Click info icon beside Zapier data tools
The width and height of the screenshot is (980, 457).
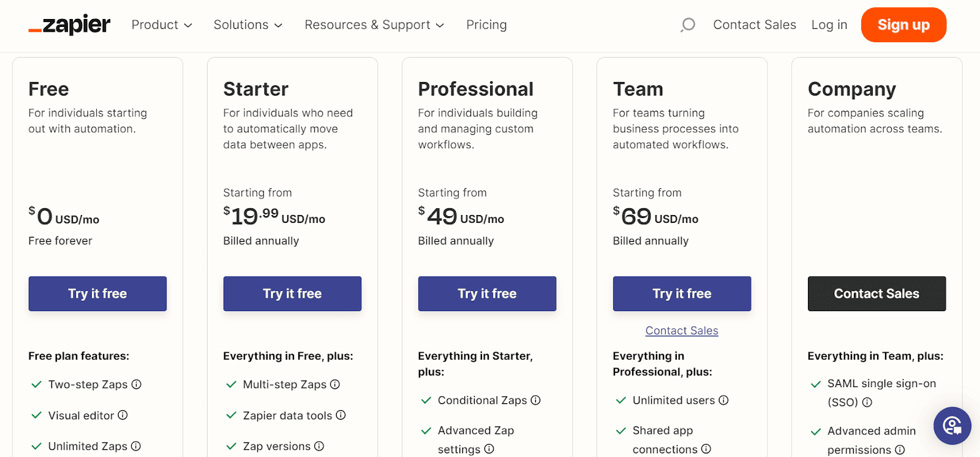341,415
